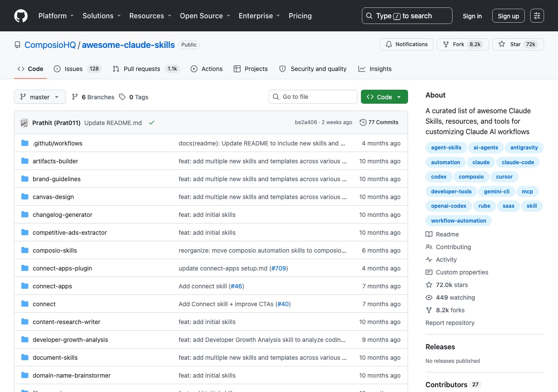Expand the Resources menu in header

pyautogui.click(x=150, y=16)
